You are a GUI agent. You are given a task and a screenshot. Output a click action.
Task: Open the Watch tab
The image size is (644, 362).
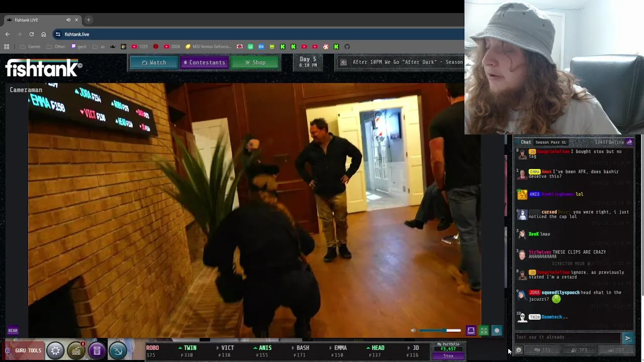point(154,62)
